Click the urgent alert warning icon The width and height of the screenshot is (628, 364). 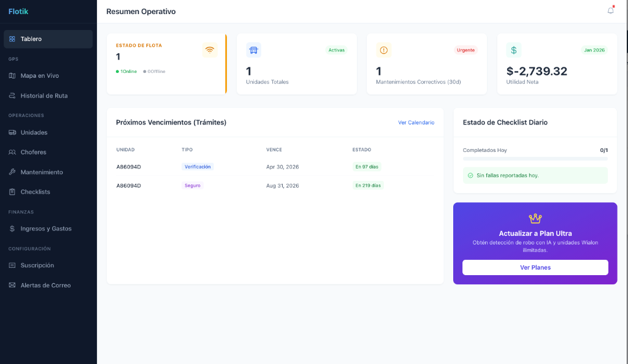click(x=383, y=50)
